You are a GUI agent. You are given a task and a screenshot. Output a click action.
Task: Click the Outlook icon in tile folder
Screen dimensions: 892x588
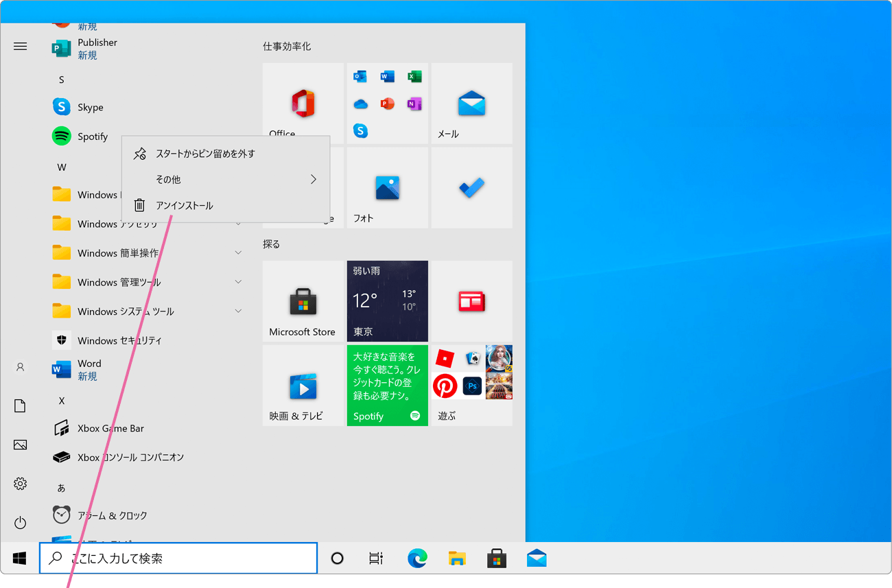[360, 77]
